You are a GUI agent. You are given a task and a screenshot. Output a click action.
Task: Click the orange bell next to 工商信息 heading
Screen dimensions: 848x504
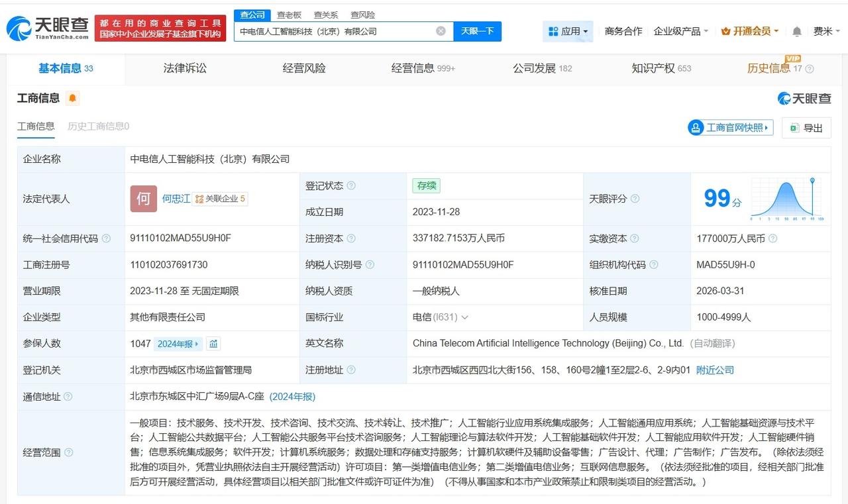pyautogui.click(x=72, y=98)
